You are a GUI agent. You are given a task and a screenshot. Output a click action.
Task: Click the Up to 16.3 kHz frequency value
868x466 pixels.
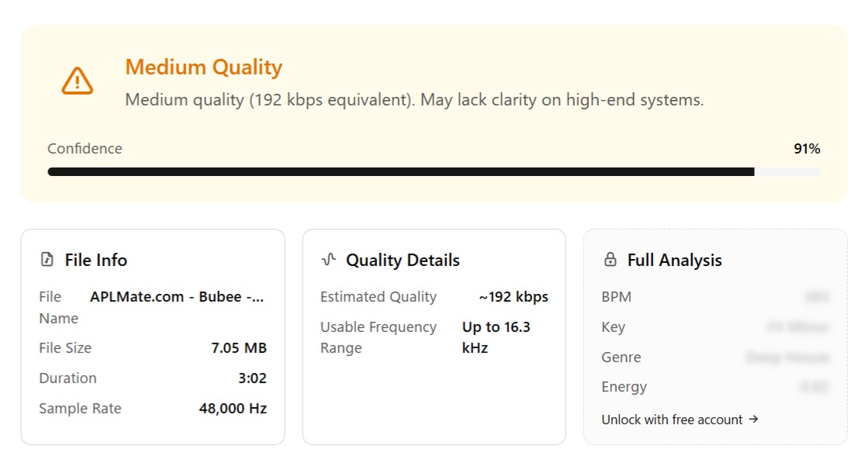[496, 337]
